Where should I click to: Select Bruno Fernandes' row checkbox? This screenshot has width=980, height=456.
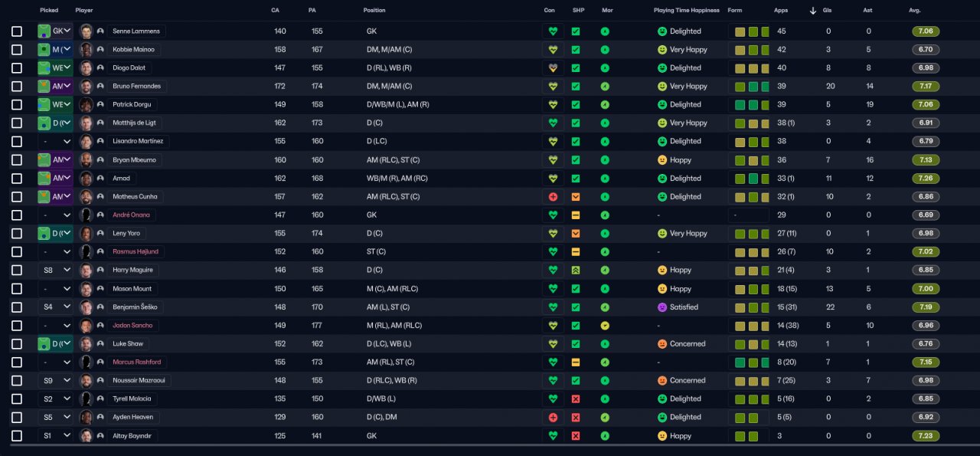[17, 87]
